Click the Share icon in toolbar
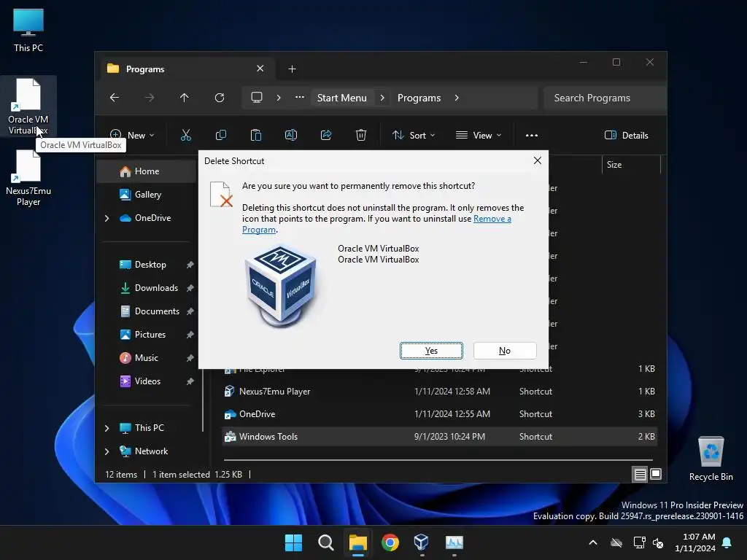 coord(326,135)
